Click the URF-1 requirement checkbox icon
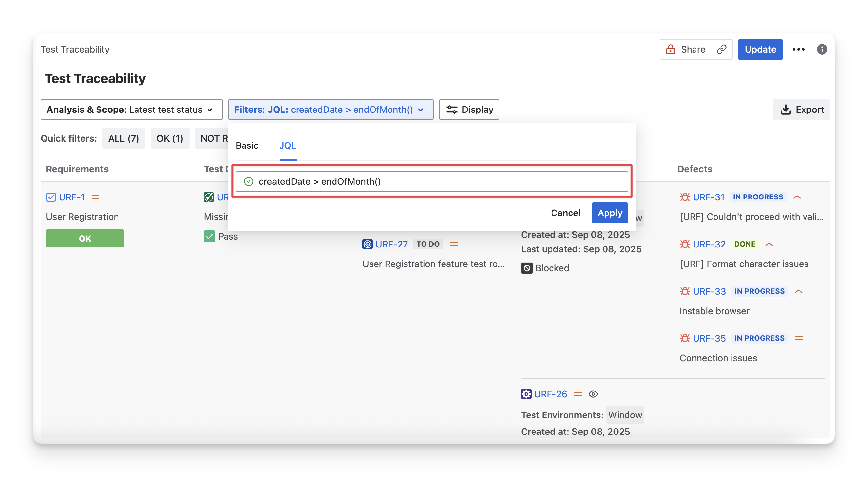The height and width of the screenshot is (477, 868). point(51,197)
